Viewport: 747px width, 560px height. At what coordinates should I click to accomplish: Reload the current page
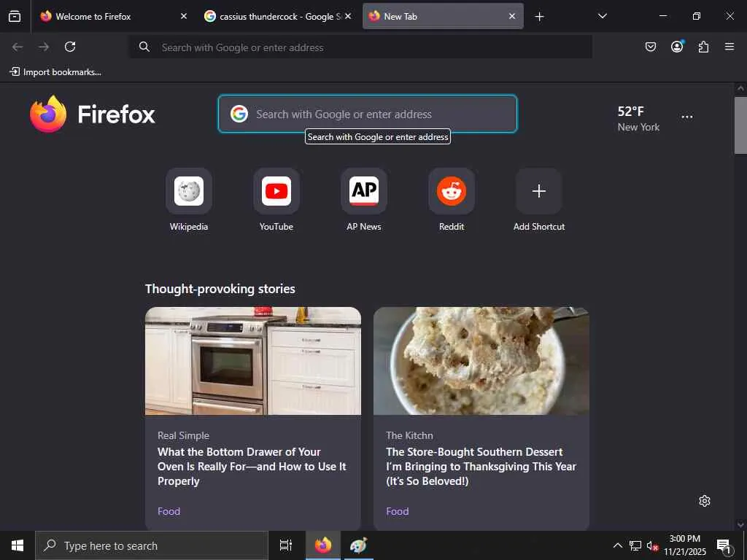pos(70,47)
